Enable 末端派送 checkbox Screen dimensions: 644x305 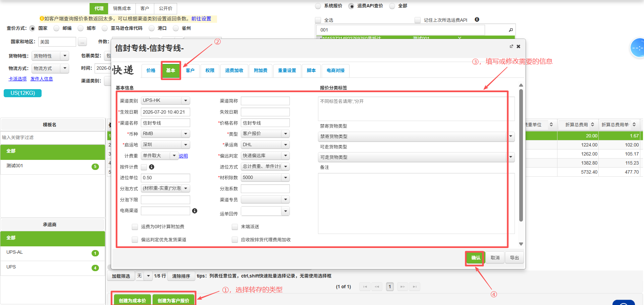(x=235, y=227)
